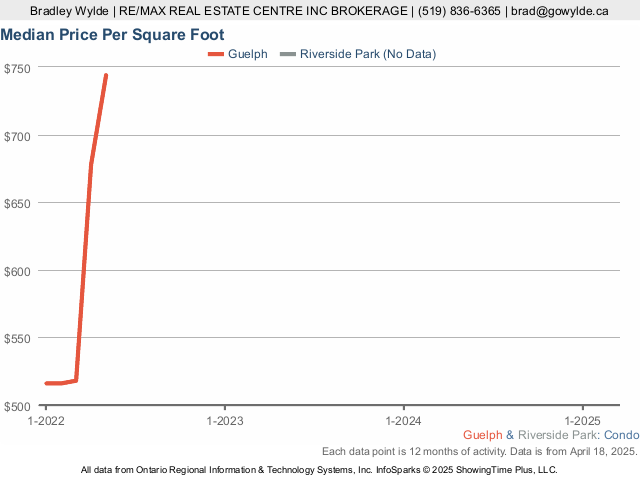The width and height of the screenshot is (640, 480).
Task: Click the $550 y-axis label
Action: [x=17, y=339]
